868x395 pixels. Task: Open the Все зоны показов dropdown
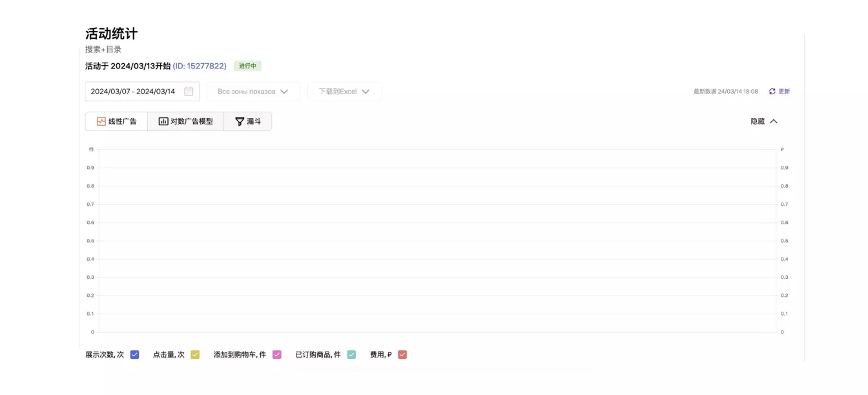[x=253, y=92]
